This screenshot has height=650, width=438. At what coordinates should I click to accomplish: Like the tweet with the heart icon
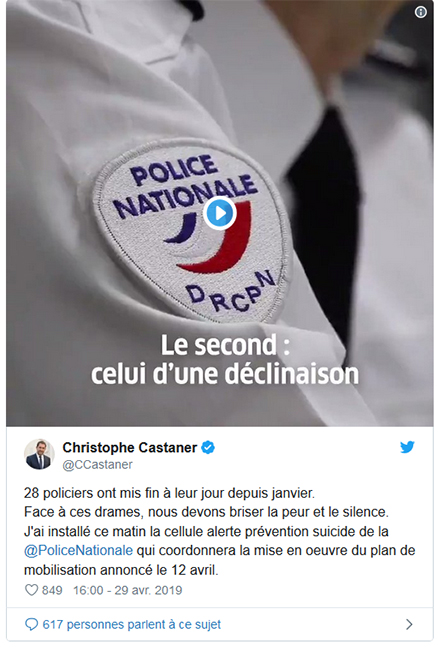tap(31, 590)
